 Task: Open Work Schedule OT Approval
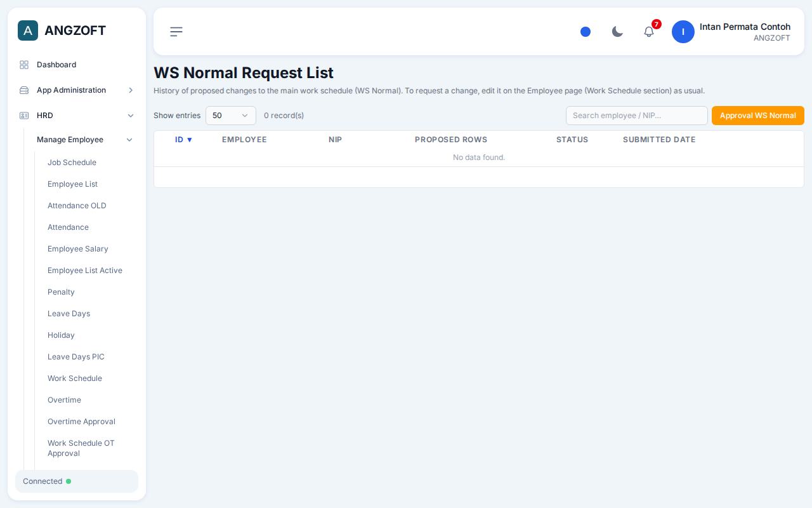coord(81,448)
